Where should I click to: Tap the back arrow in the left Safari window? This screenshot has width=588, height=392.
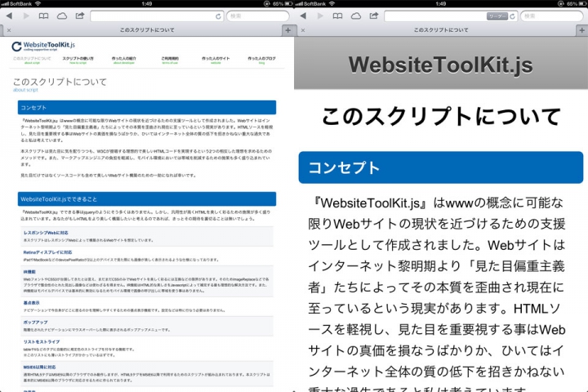pos(9,16)
